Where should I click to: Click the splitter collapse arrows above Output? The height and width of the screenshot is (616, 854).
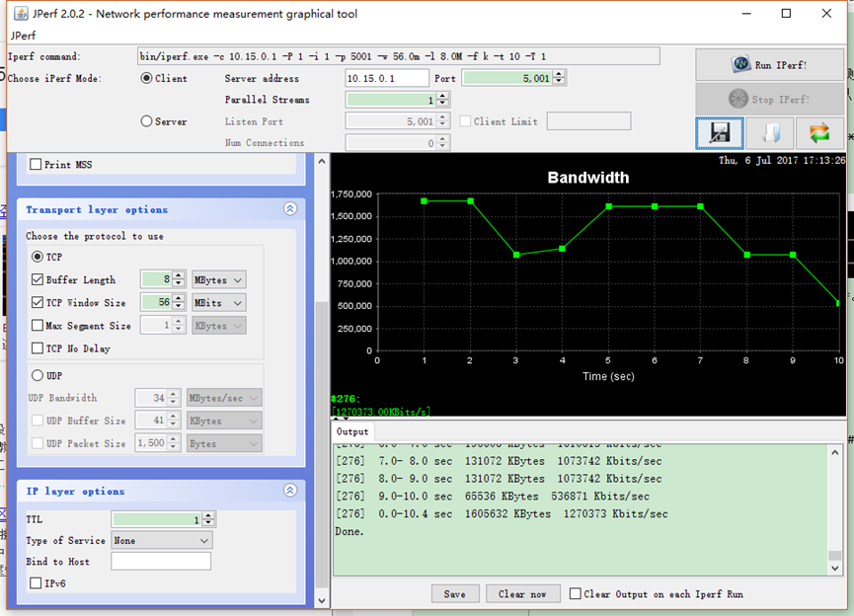[341, 419]
